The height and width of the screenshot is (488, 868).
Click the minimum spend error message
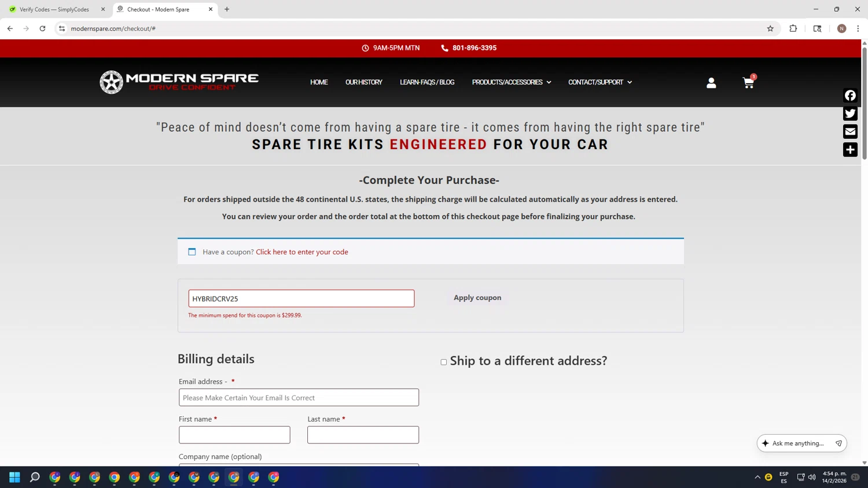(x=245, y=316)
